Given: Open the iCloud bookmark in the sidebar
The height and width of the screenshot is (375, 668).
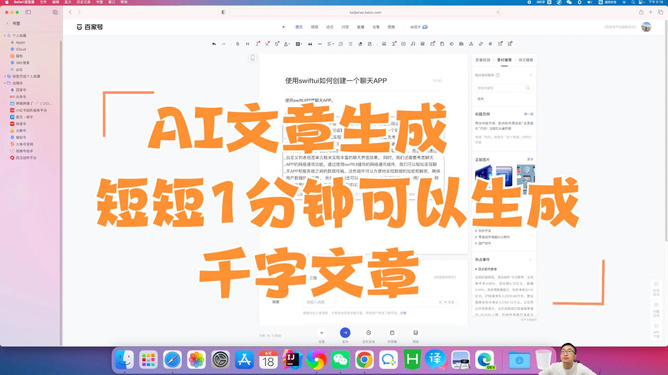Looking at the screenshot, I should [21, 49].
